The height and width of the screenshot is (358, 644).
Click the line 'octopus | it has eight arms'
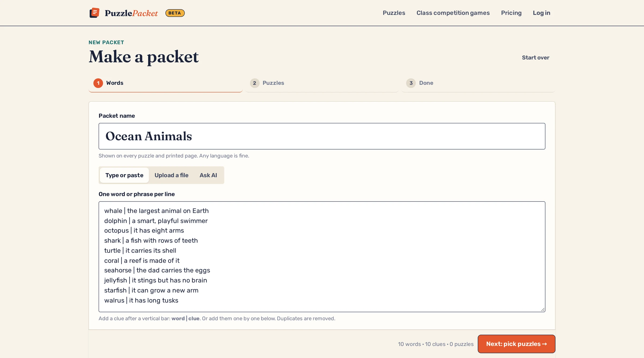click(144, 230)
